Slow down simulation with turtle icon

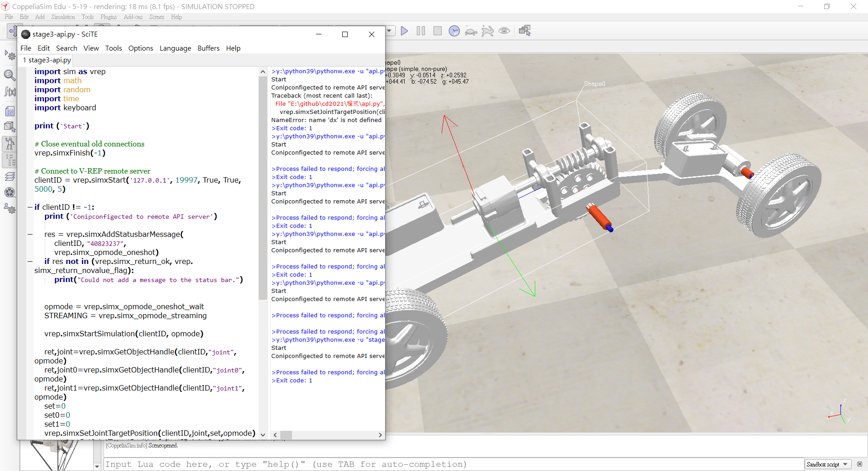(471, 31)
